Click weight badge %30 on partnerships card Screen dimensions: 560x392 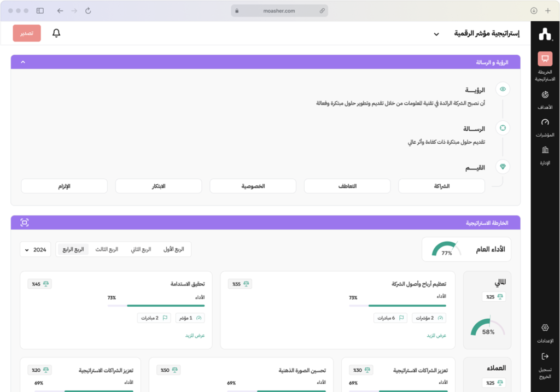point(361,370)
